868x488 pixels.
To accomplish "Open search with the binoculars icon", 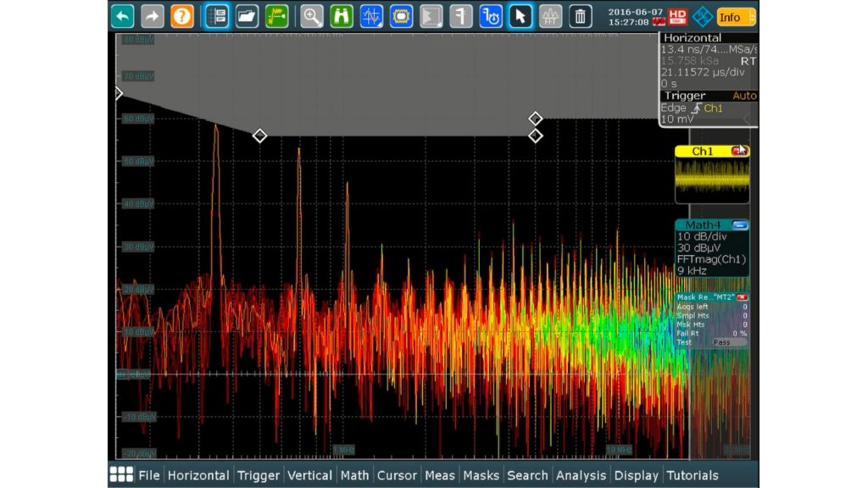I will click(x=342, y=17).
